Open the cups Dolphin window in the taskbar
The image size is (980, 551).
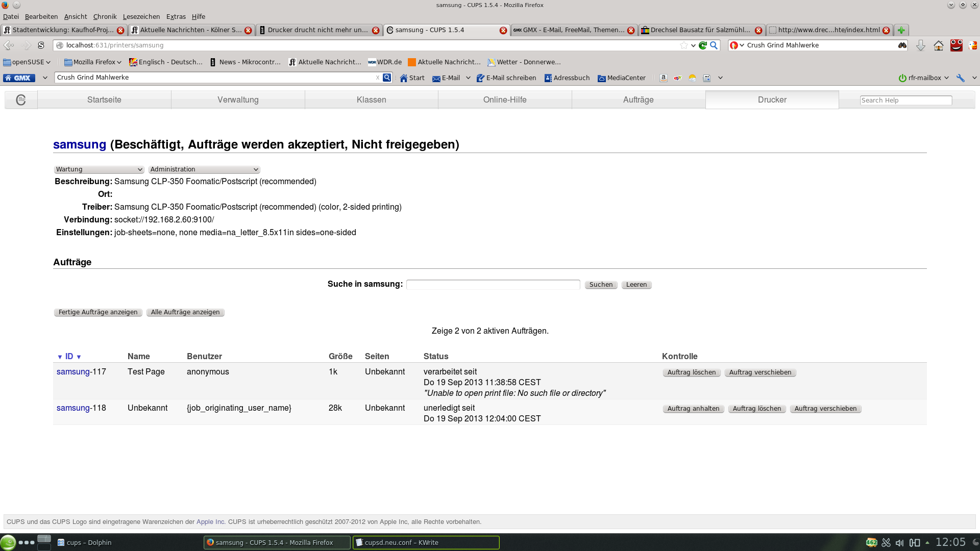pyautogui.click(x=129, y=542)
